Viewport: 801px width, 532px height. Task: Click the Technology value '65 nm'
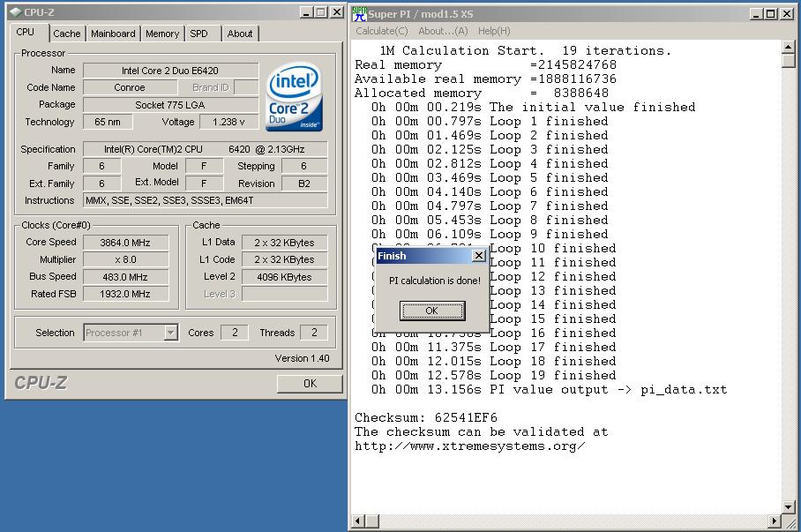108,122
